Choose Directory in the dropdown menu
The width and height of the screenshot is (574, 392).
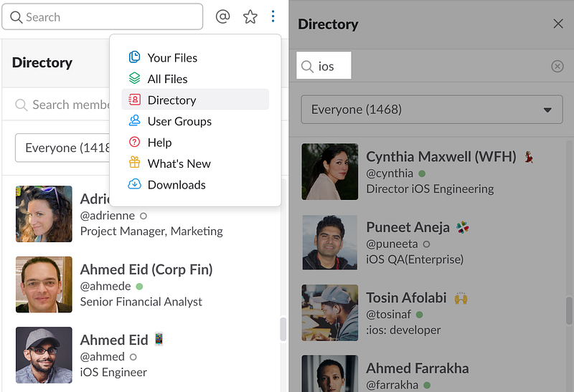[x=195, y=100]
